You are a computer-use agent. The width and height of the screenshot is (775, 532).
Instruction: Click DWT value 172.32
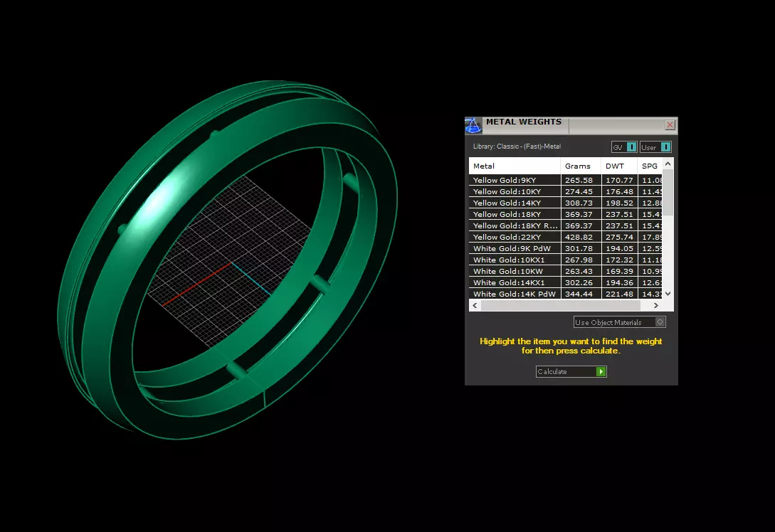tap(619, 260)
